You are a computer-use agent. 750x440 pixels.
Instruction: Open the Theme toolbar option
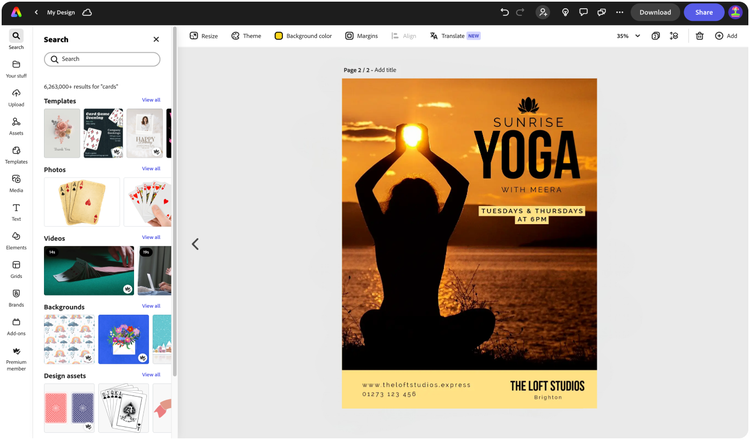(x=246, y=36)
